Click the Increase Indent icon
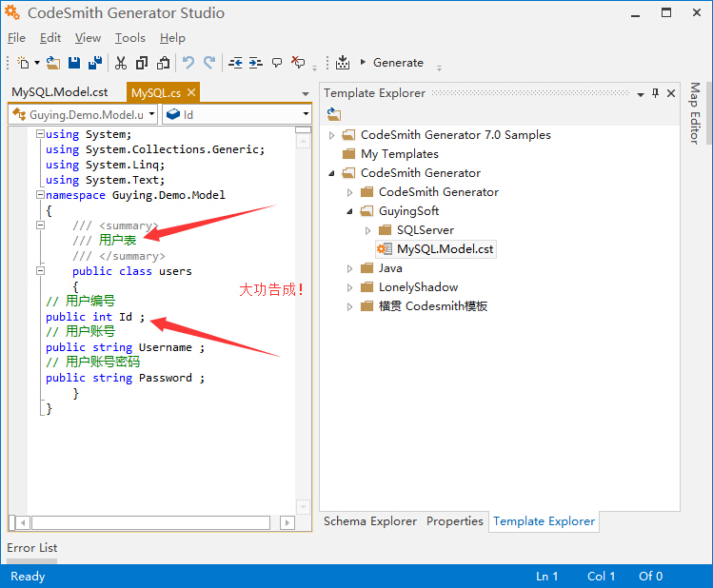Image resolution: width=713 pixels, height=588 pixels. 256,63
